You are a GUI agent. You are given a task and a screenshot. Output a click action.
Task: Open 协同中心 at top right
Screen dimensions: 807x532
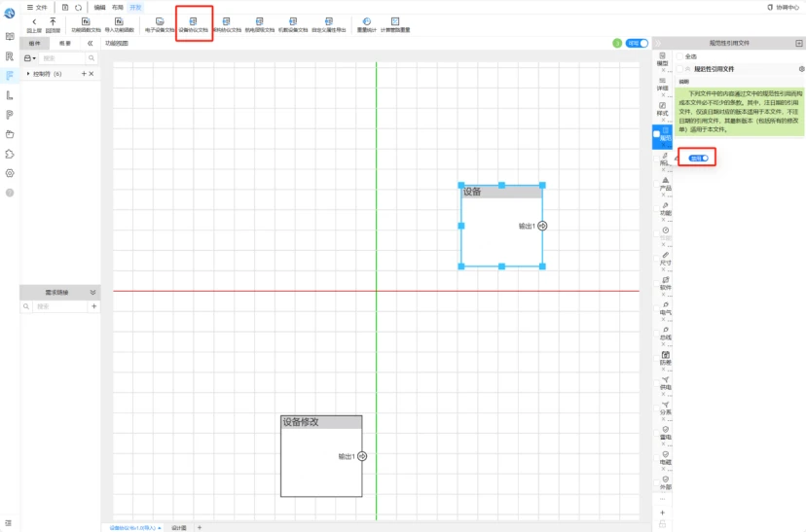click(x=784, y=7)
